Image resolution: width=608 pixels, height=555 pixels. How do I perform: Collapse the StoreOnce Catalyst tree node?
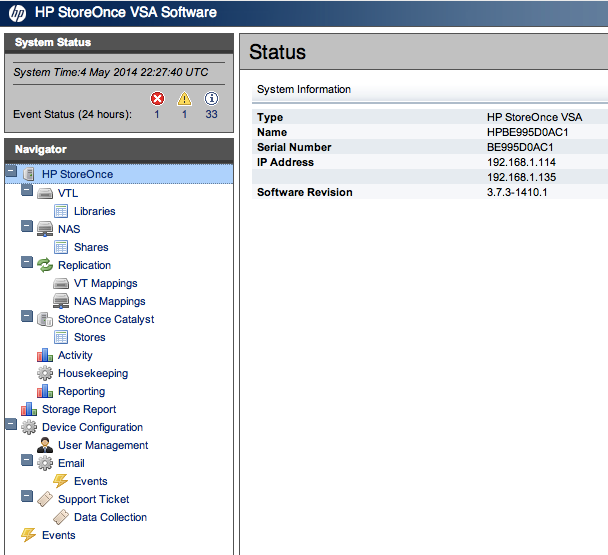coord(27,316)
